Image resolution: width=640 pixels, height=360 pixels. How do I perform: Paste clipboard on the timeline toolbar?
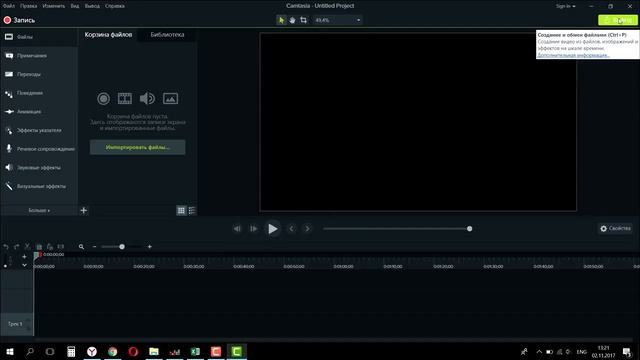pos(50,247)
